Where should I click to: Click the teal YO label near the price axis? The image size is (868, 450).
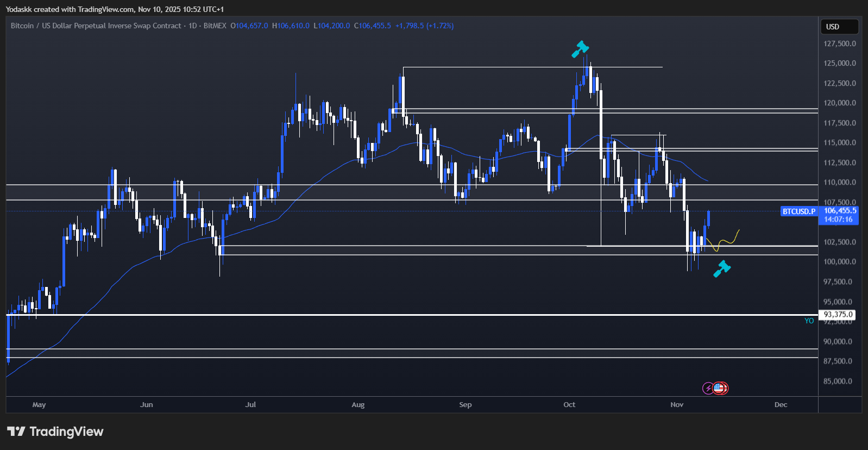[x=809, y=321]
